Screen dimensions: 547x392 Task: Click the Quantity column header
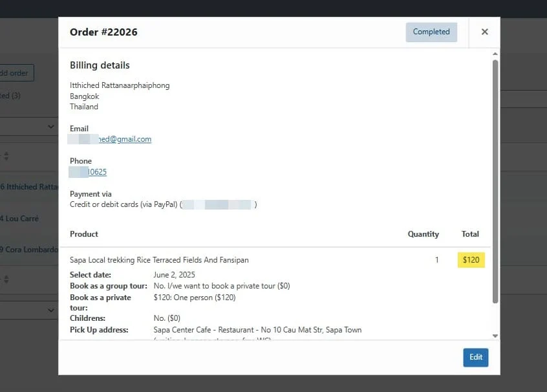point(423,234)
